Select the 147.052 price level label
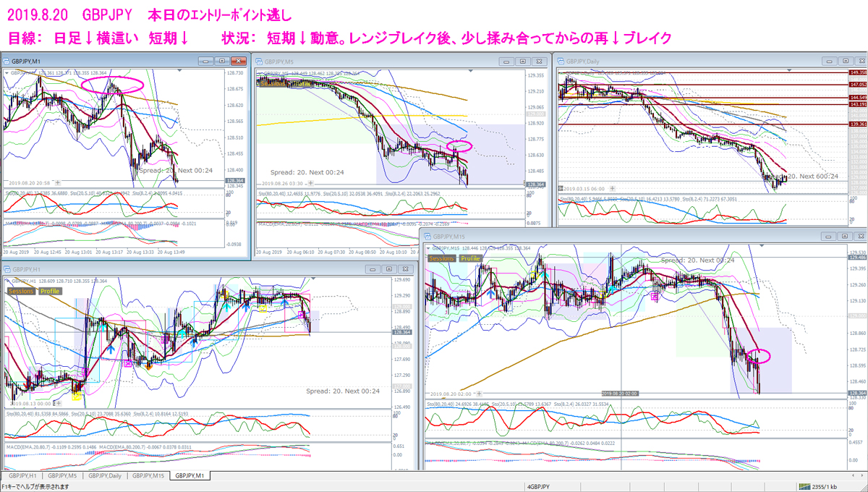 [858, 85]
